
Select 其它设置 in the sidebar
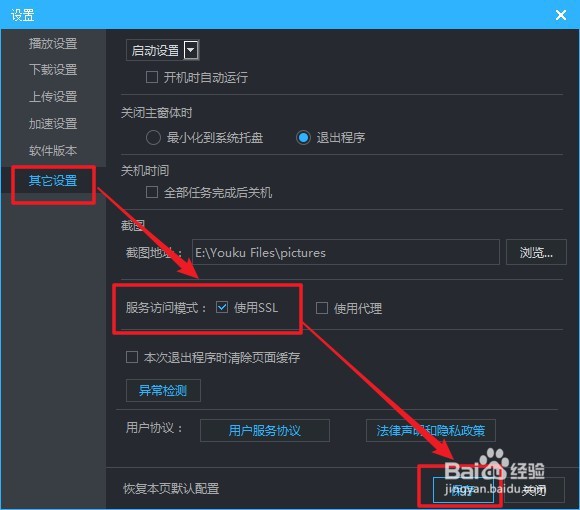tap(53, 180)
